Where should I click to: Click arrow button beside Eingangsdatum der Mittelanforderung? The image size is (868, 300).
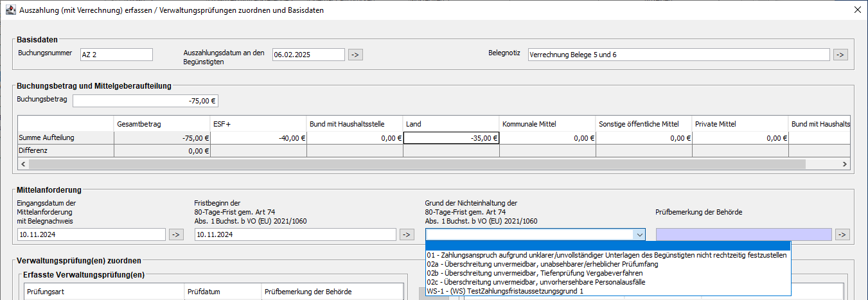click(175, 234)
